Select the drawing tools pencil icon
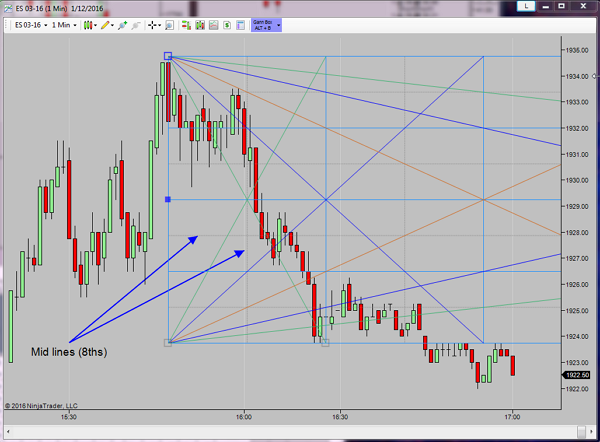The image size is (600, 442). [x=105, y=25]
